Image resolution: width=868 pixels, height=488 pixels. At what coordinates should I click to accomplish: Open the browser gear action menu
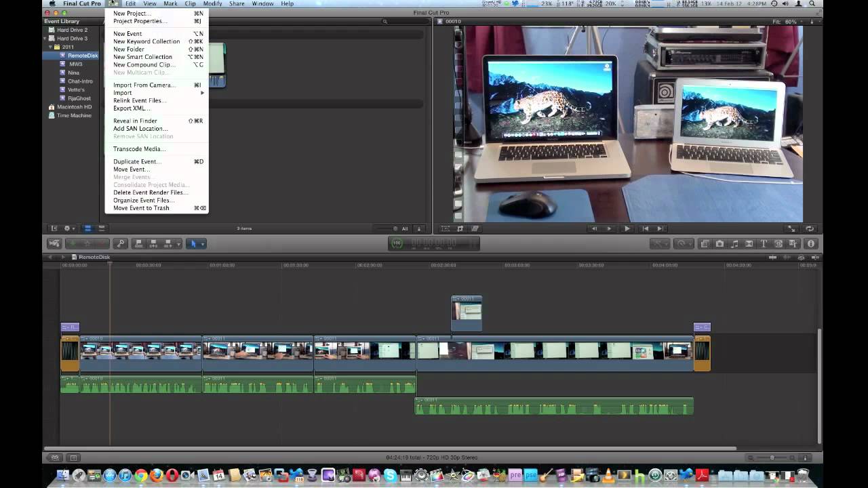(x=68, y=228)
